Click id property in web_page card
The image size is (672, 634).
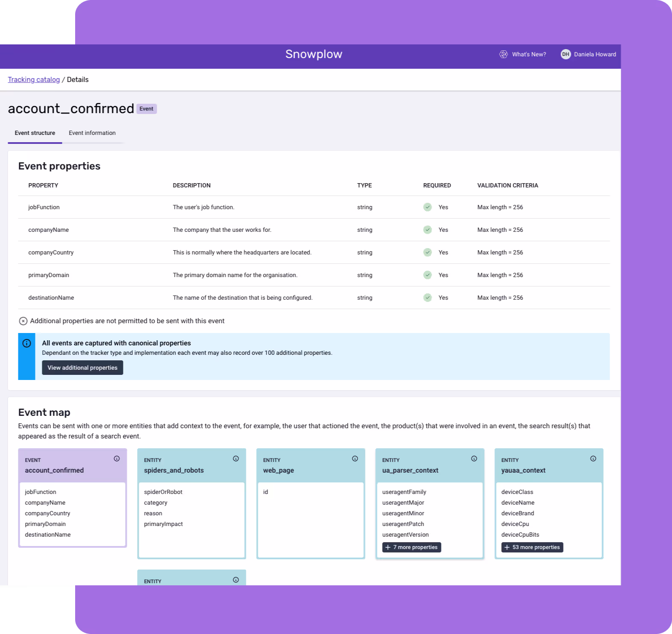click(266, 492)
